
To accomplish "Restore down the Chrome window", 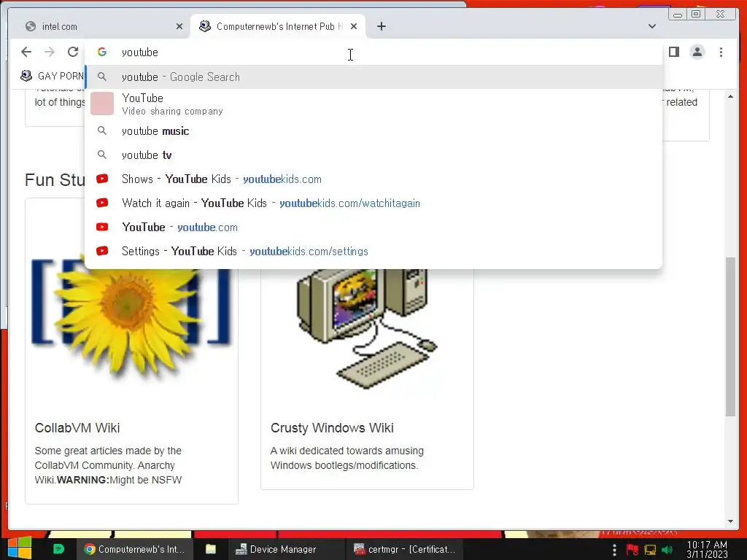I will click(x=696, y=15).
